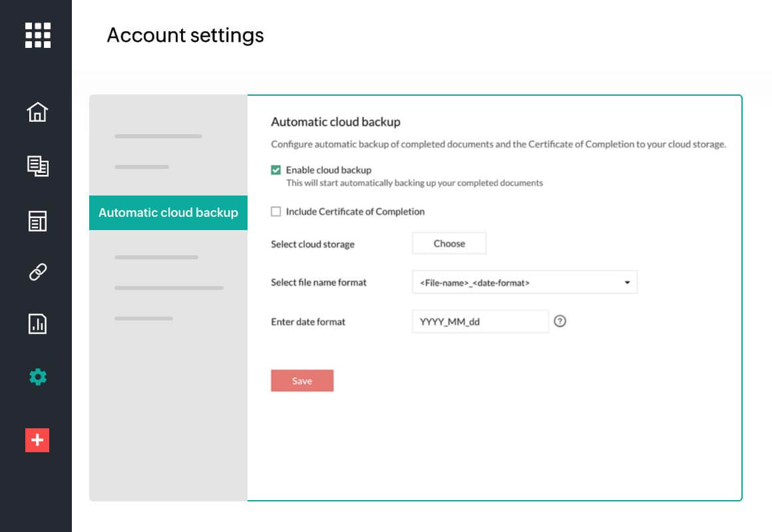The image size is (772, 532).
Task: Check Include Certificate of Completion box
Action: pos(276,212)
